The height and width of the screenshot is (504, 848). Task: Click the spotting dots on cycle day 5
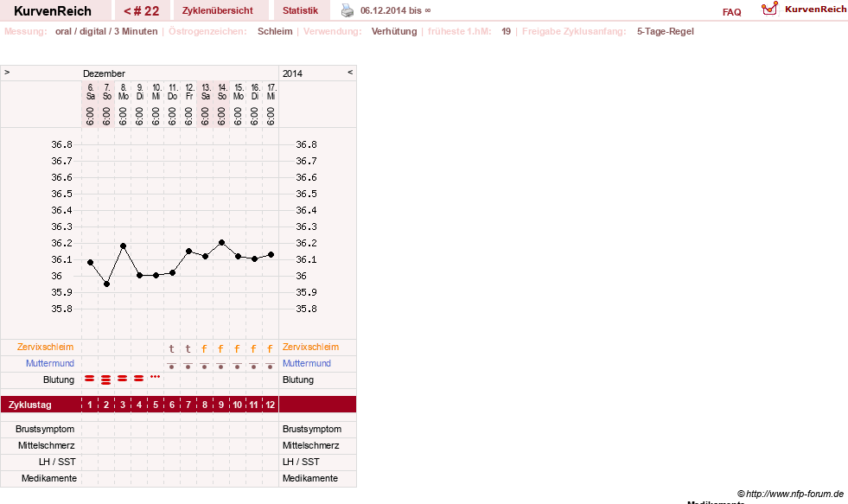pos(156,376)
